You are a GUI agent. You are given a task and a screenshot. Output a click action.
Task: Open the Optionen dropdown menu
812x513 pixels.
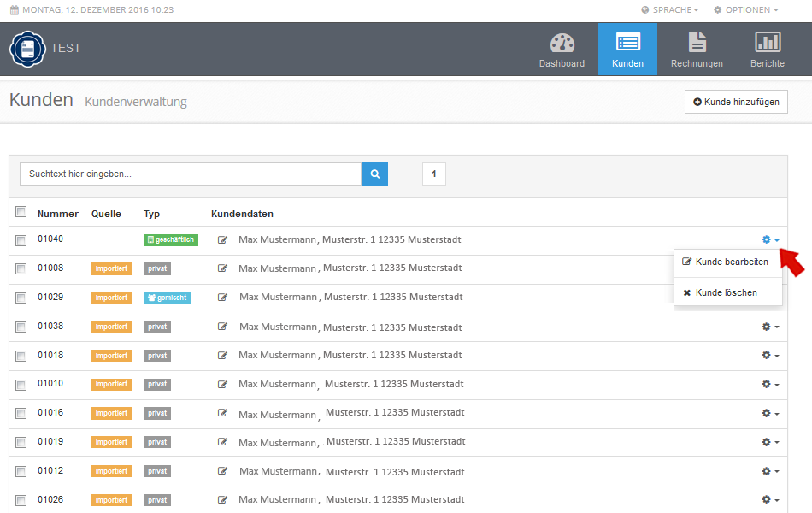(x=745, y=10)
